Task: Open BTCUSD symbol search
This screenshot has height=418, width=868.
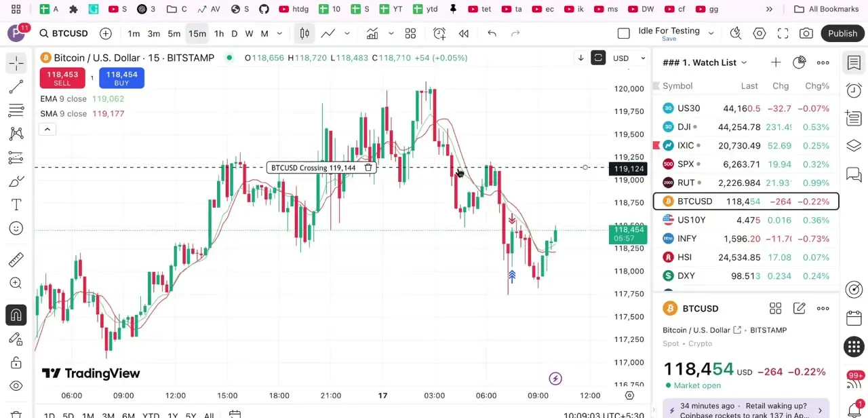Action: pyautogui.click(x=64, y=33)
